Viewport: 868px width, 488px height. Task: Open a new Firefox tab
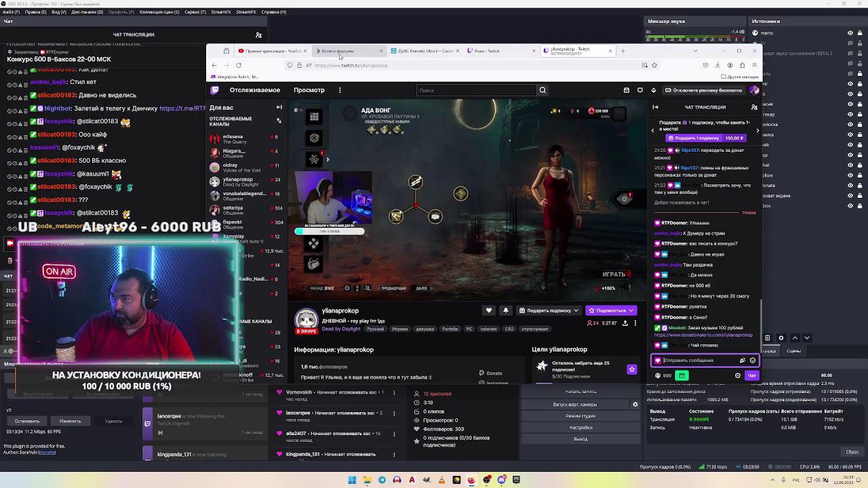(623, 51)
